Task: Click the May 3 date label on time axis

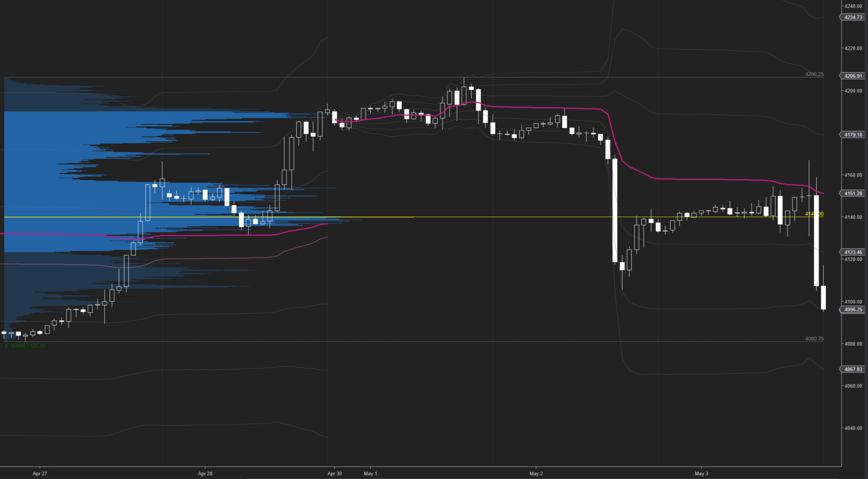Action: click(701, 473)
